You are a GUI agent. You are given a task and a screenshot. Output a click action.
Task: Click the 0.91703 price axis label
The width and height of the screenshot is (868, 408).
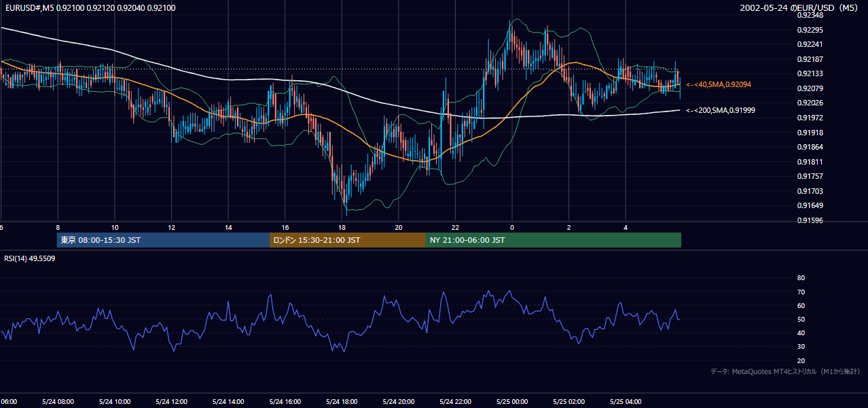coord(811,191)
